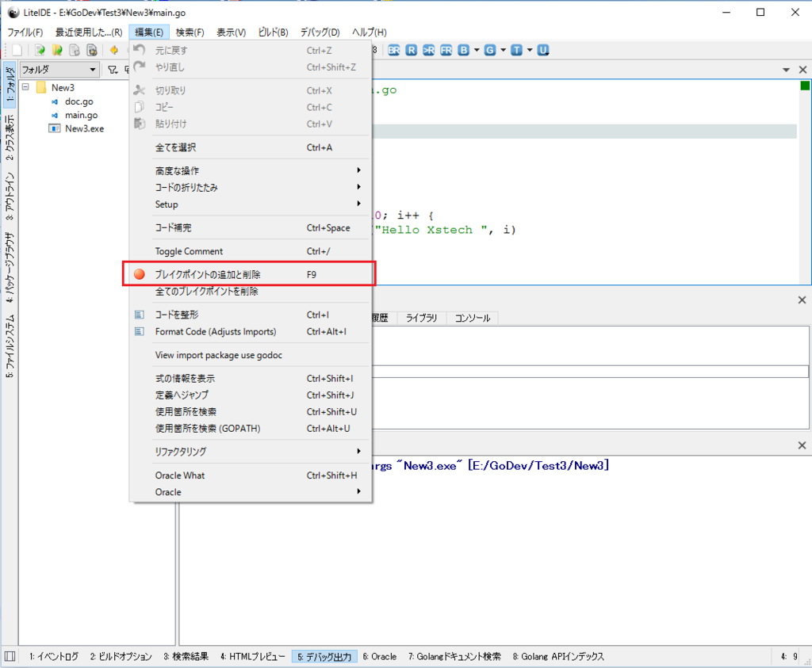Expand the Setup submenu

click(251, 204)
